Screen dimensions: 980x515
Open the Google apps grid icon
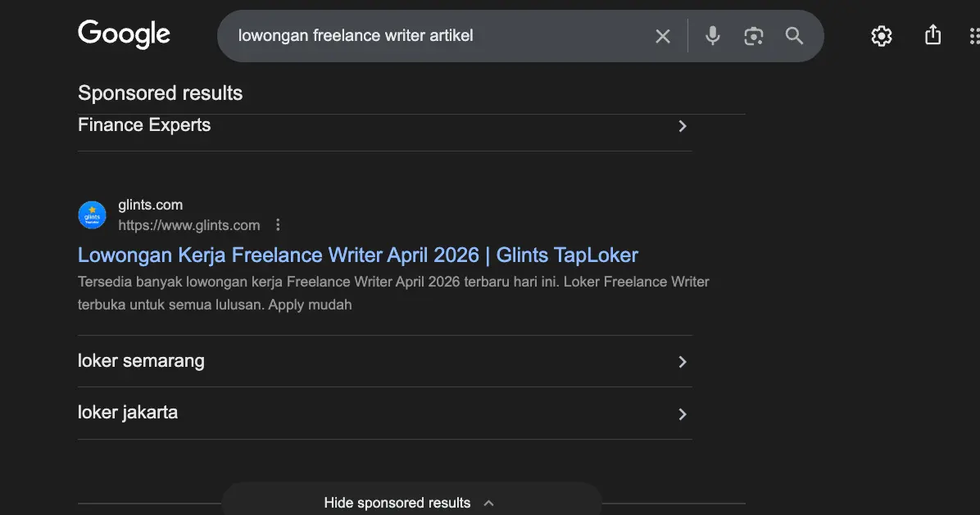[973, 36]
